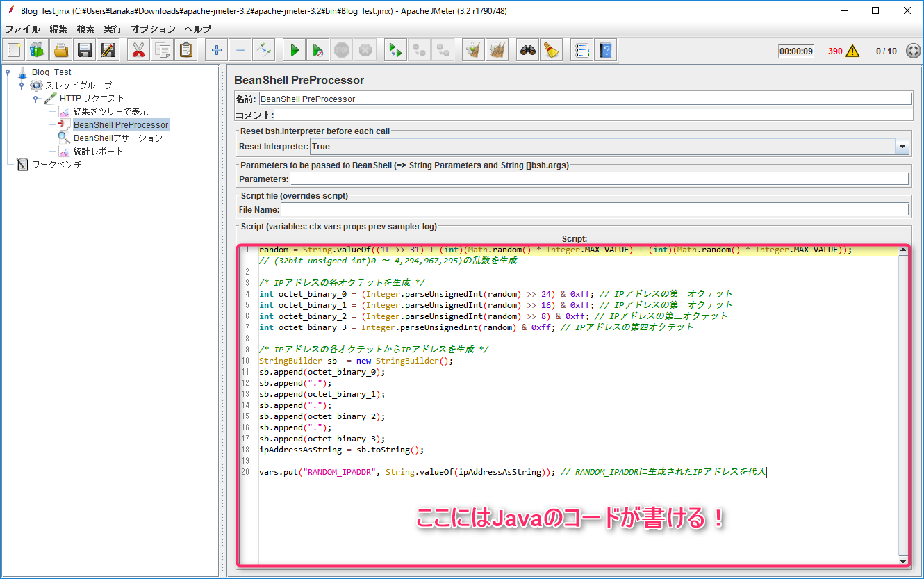Open the Templates toolbar icon
This screenshot has height=579, width=924.
[x=38, y=50]
